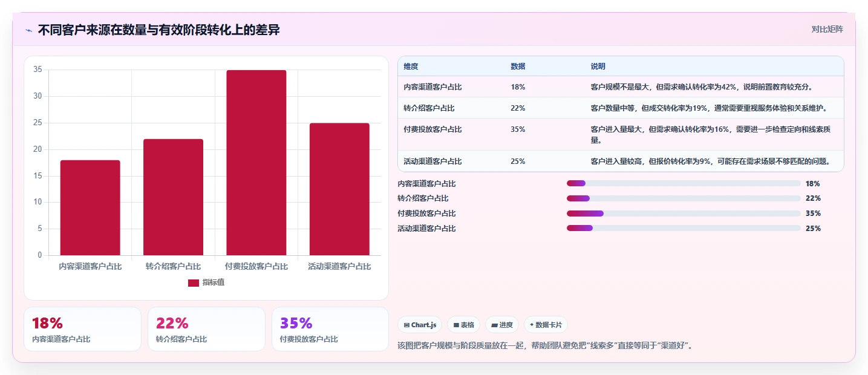Click y-axis tick label 35

pyautogui.click(x=38, y=70)
